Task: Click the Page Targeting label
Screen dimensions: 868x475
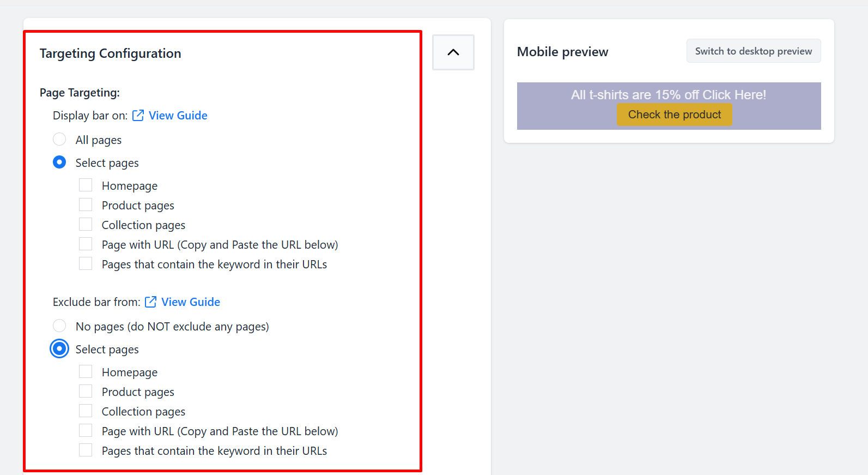Action: pyautogui.click(x=80, y=93)
